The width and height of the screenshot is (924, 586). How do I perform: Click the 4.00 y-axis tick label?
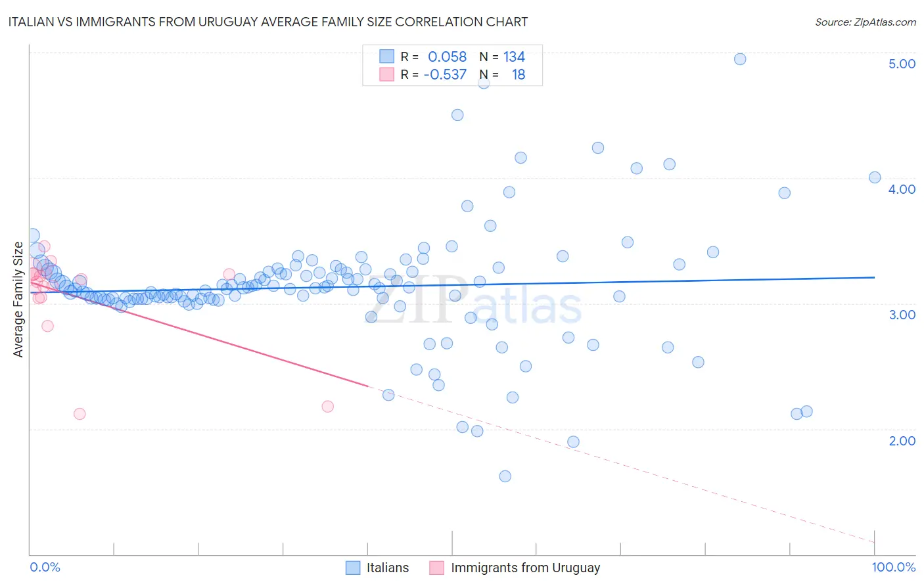pyautogui.click(x=902, y=189)
